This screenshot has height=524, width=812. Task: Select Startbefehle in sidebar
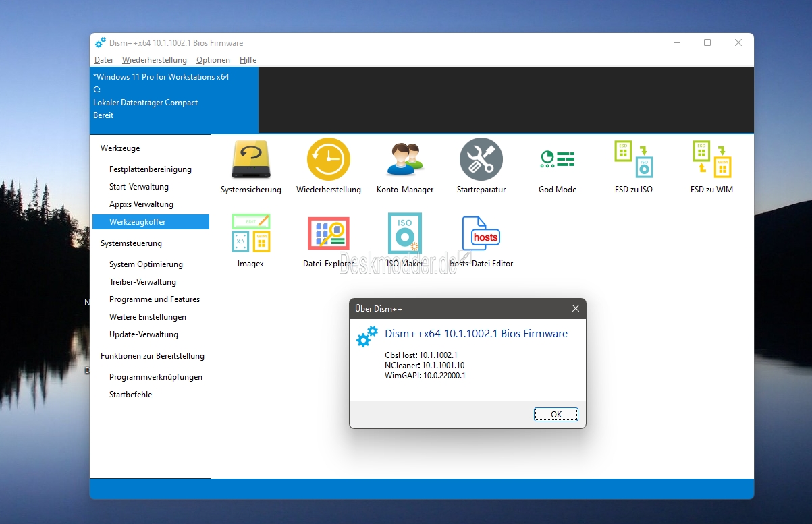(151, 395)
